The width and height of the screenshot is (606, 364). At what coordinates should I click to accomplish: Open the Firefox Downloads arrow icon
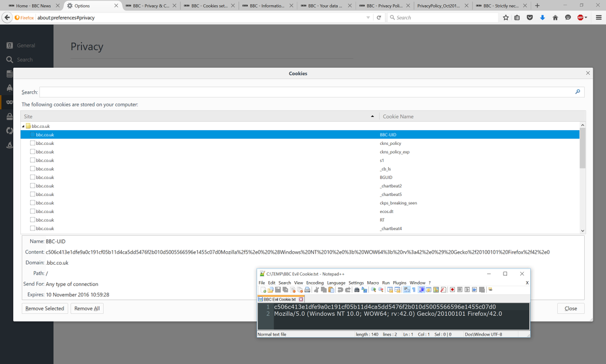coord(542,18)
